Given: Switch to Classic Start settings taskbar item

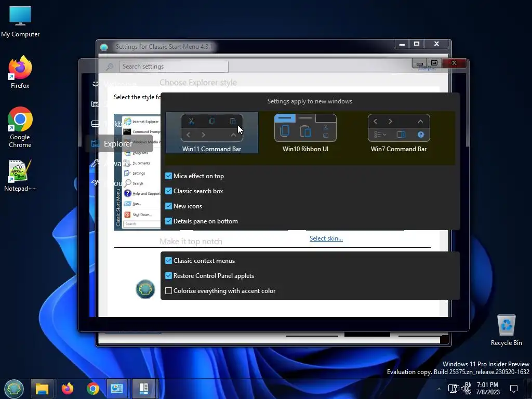Looking at the screenshot, I should pos(117,389).
